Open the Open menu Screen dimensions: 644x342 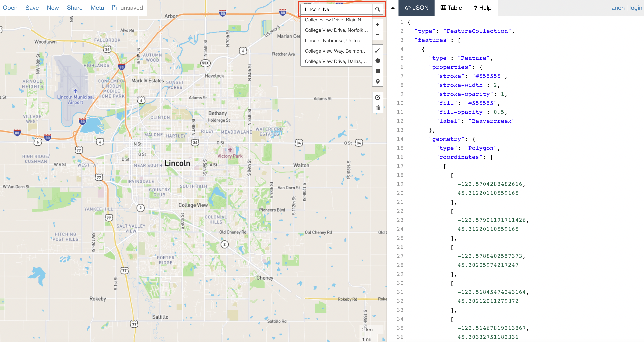[10, 8]
